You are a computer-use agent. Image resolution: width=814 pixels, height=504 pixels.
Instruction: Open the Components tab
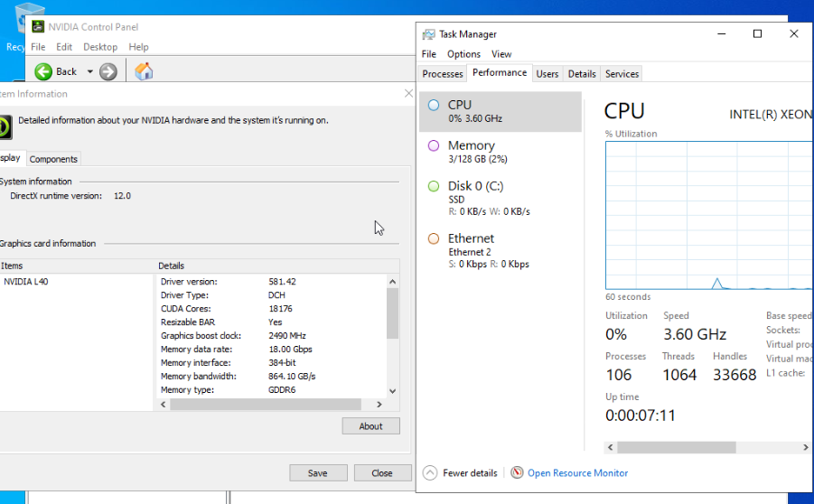53,159
